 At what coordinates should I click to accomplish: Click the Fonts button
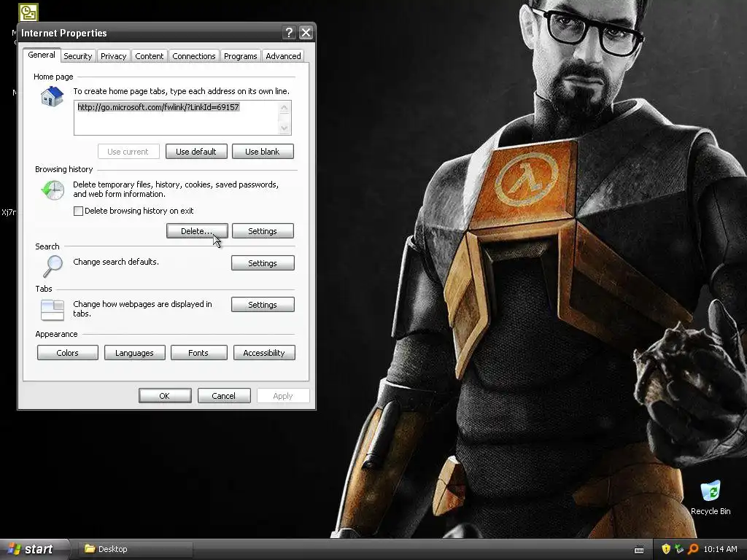click(x=198, y=353)
